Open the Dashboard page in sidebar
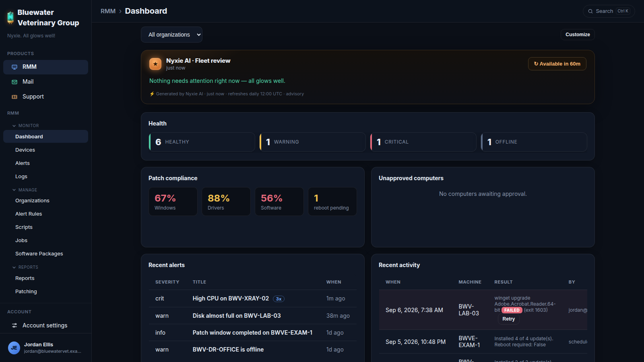Viewport: 644px width, 362px height. [45, 136]
